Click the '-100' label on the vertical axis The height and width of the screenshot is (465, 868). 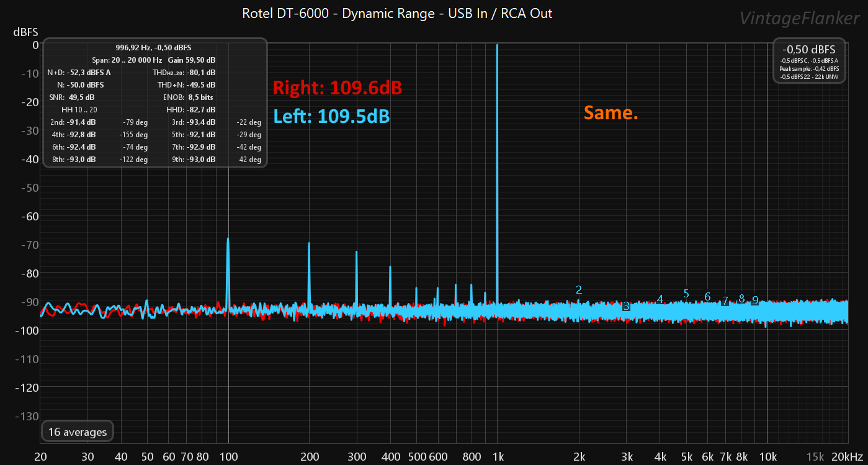pos(27,330)
